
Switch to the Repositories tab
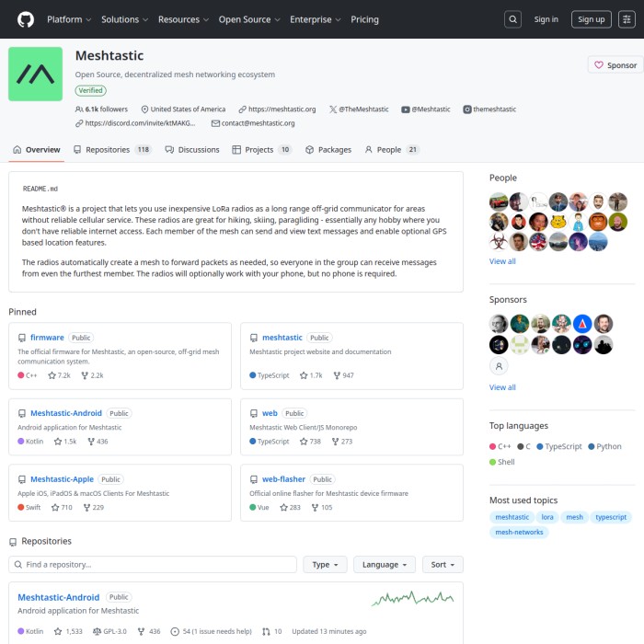(112, 150)
